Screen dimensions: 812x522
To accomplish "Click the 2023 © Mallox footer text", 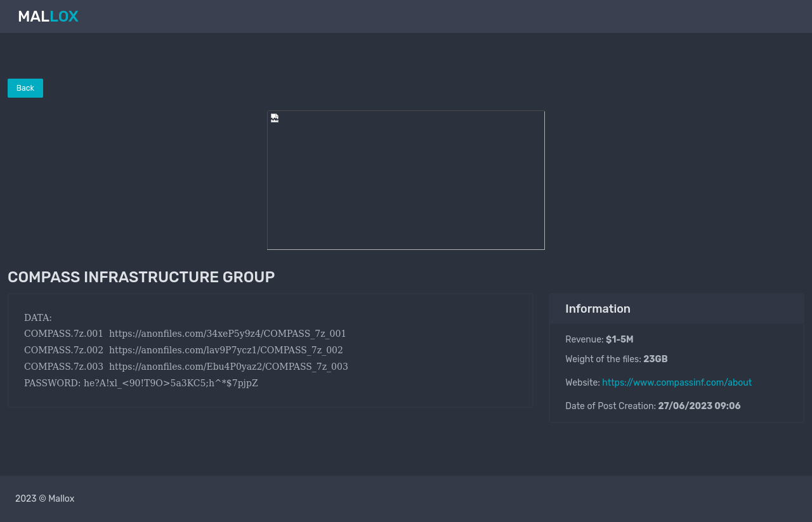I will tap(45, 499).
